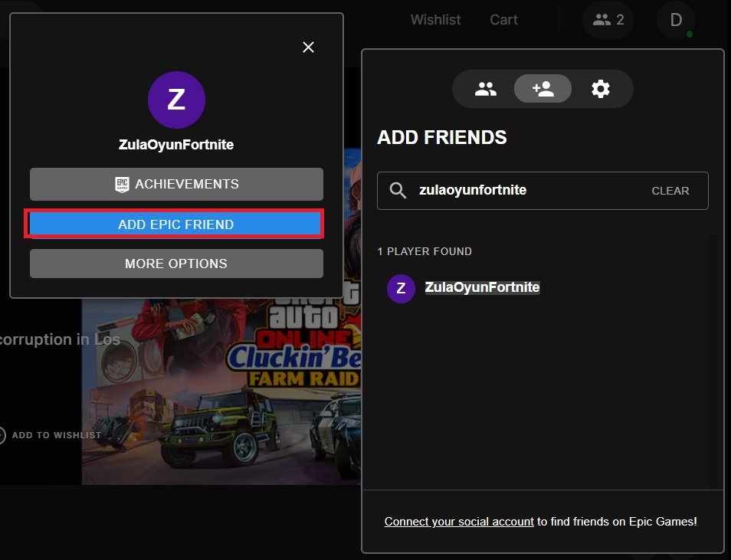Open the Achievements button

click(x=176, y=184)
